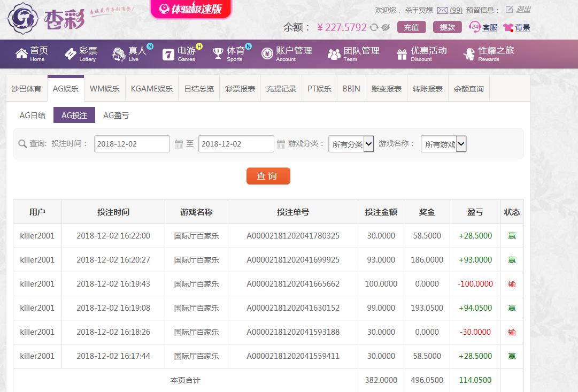Open the 团队管理 Team menu
Viewport: 578px width, 392px height.
point(354,54)
